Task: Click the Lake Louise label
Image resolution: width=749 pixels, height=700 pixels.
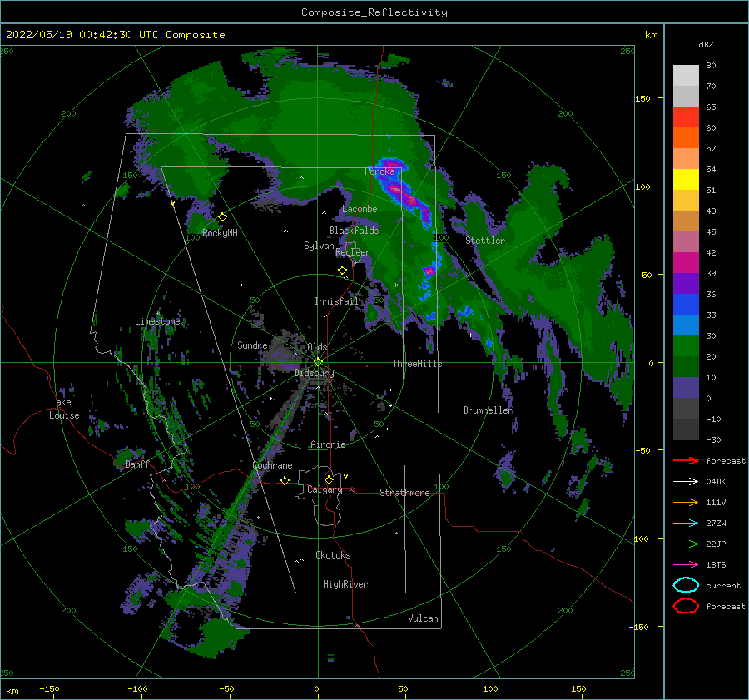Action: [64, 409]
